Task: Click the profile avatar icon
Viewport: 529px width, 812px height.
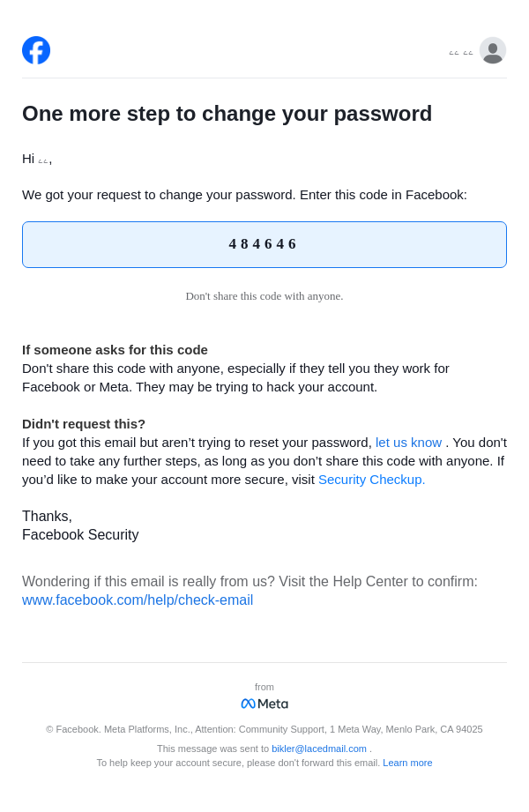Action: tap(493, 50)
